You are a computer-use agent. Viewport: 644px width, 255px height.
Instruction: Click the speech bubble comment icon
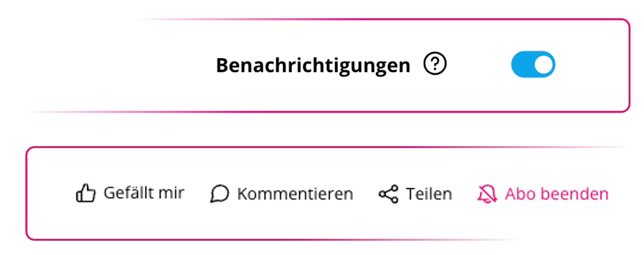pyautogui.click(x=219, y=194)
